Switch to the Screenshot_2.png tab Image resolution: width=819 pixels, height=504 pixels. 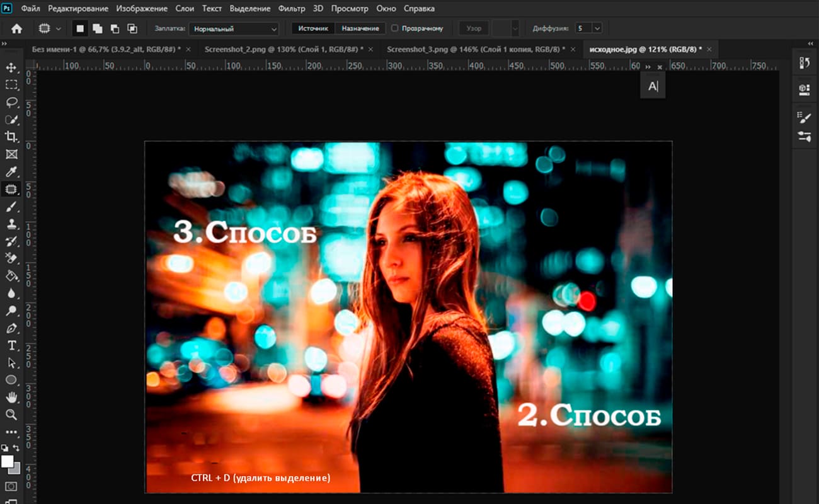tap(282, 49)
